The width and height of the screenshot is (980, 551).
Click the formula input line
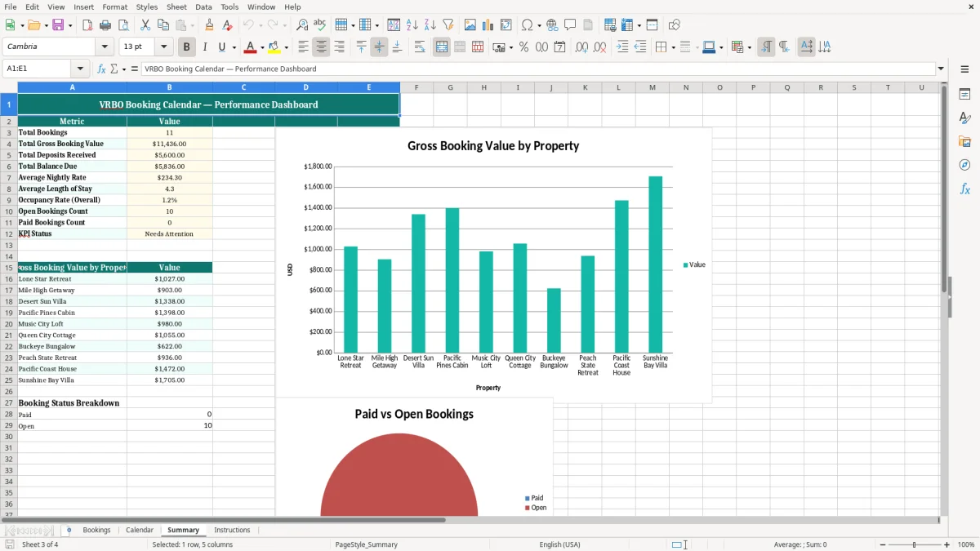(538, 69)
